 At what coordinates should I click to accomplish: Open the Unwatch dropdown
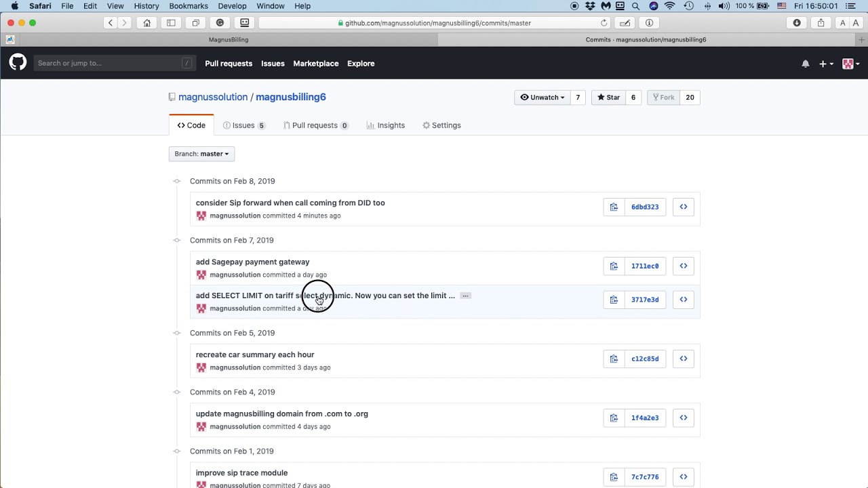click(x=542, y=98)
